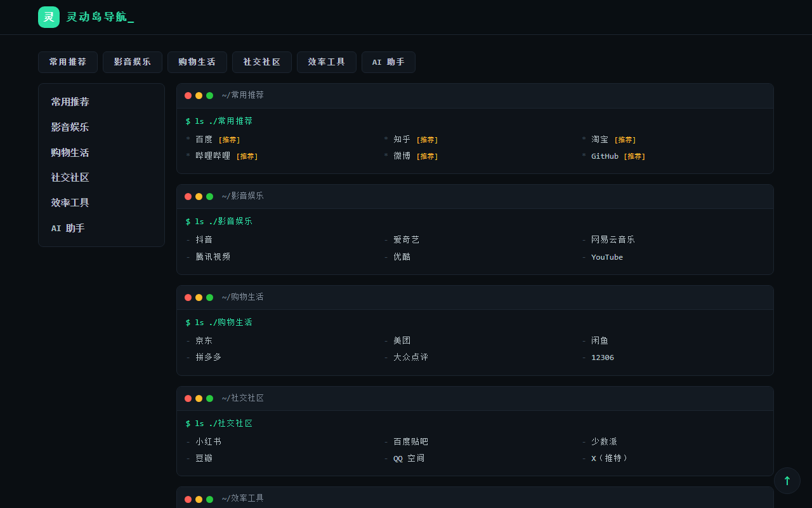
Task: Click the yellow dot in ~/购物生活 header
Action: pyautogui.click(x=199, y=297)
